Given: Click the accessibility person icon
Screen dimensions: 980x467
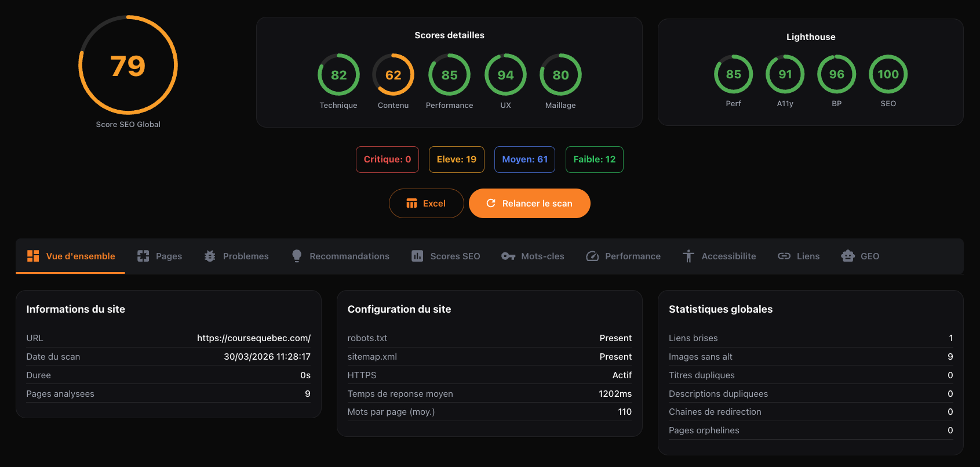Looking at the screenshot, I should coord(688,256).
